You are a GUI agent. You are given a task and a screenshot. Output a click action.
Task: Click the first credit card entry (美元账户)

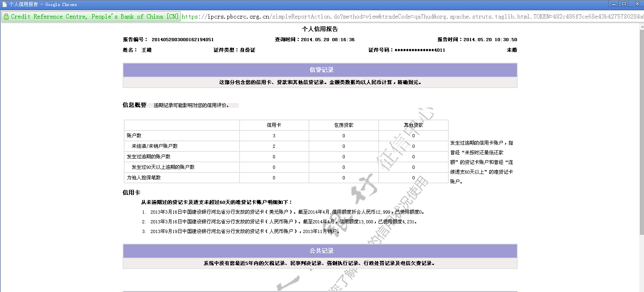[x=286, y=212]
